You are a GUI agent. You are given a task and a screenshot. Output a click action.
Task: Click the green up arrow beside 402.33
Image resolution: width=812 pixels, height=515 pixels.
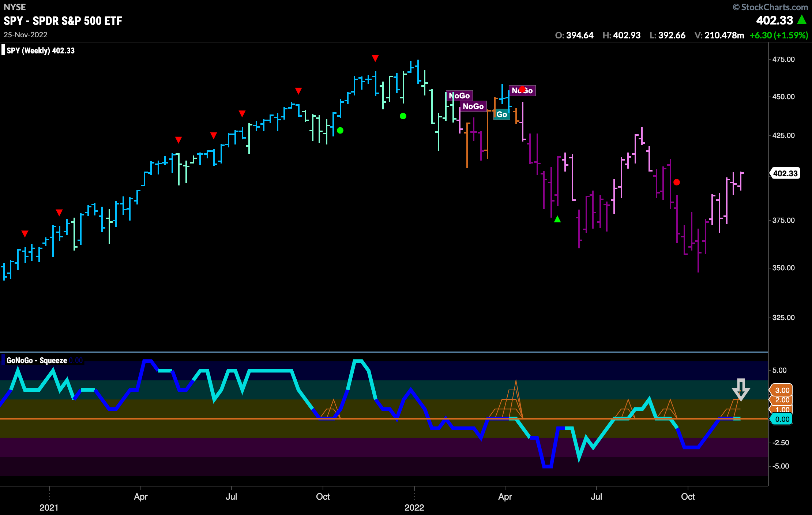click(x=802, y=19)
